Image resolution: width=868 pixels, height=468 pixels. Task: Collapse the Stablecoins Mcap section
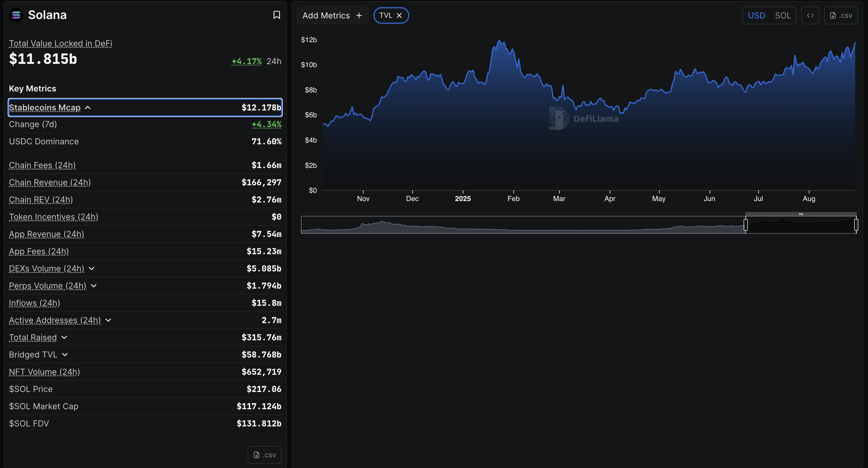coord(88,108)
